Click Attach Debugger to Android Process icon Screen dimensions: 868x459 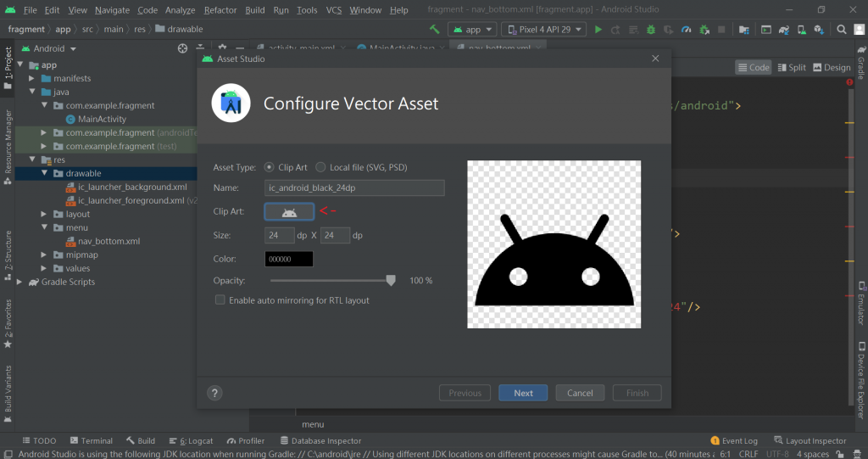click(704, 30)
